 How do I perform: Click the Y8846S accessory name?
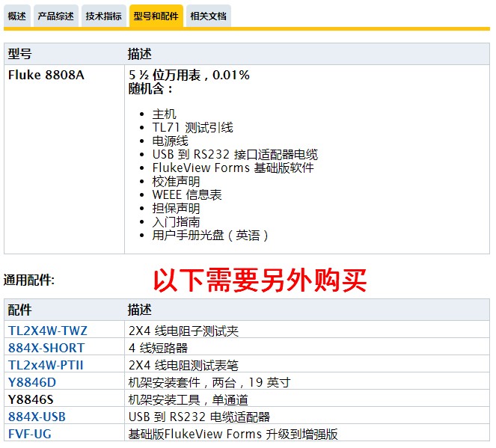pos(31,399)
